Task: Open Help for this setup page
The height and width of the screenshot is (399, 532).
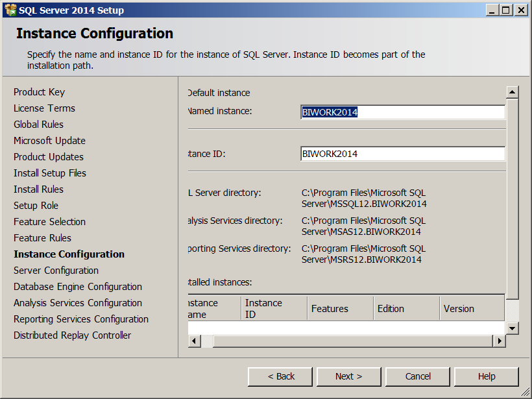Action: [487, 376]
